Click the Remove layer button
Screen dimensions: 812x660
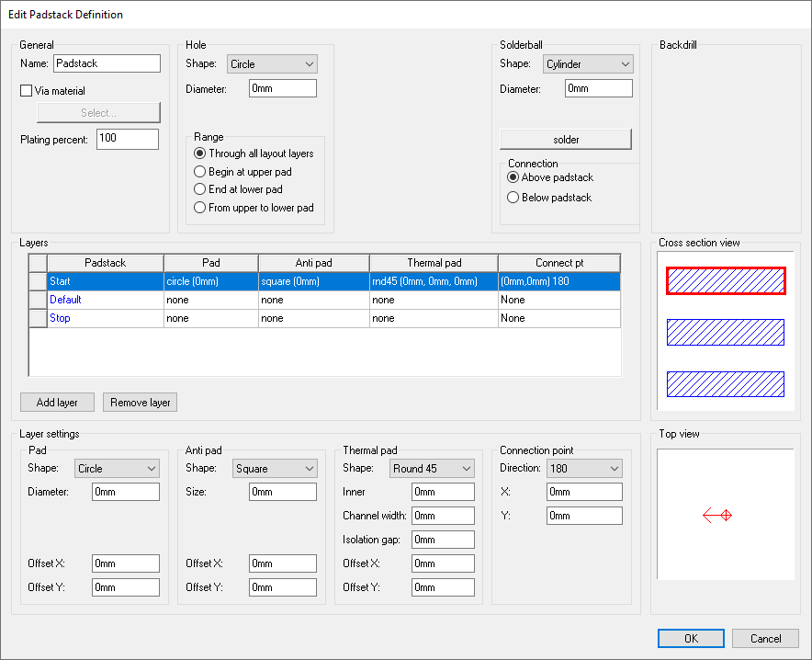pyautogui.click(x=140, y=402)
